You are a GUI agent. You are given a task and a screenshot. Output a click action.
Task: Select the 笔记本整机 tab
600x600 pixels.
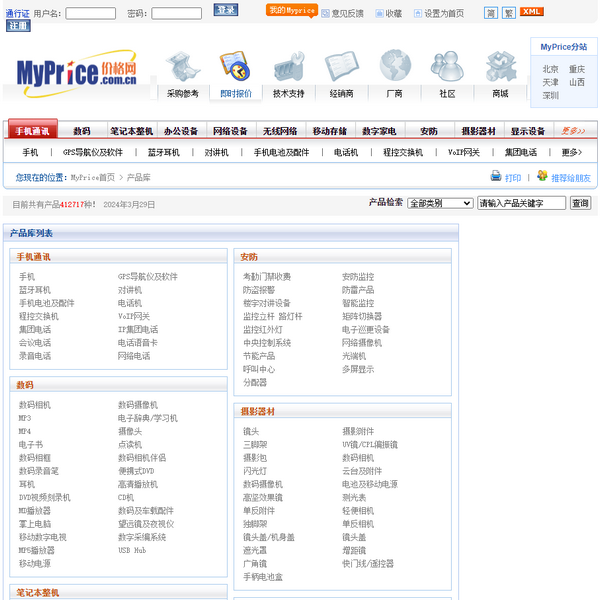(132, 131)
